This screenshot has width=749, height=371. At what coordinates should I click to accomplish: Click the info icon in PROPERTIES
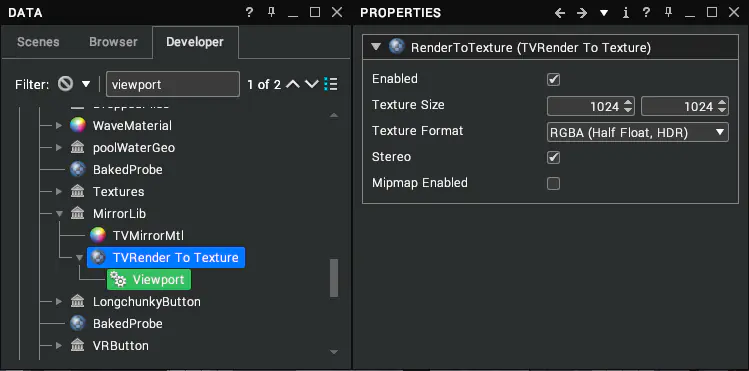[626, 13]
